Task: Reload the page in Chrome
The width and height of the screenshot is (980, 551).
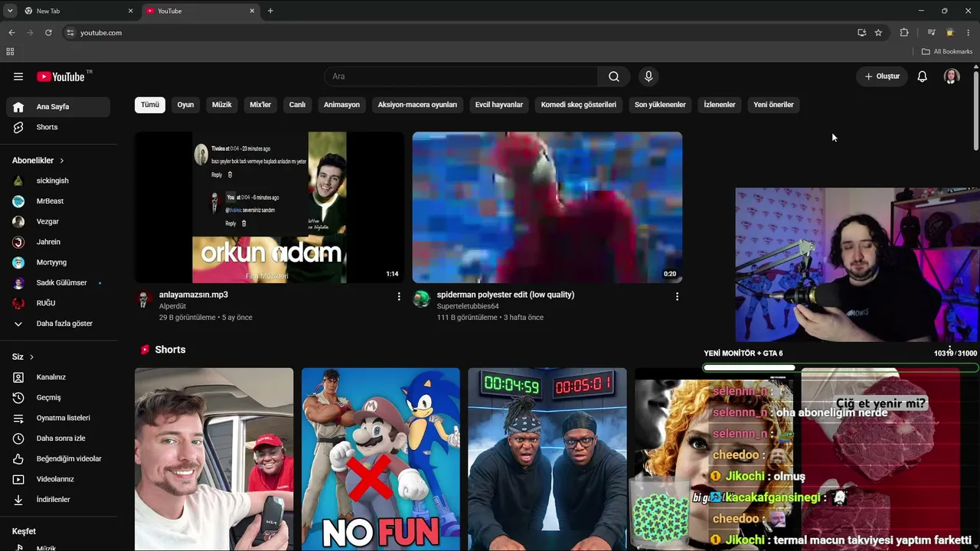Action: pos(48,33)
